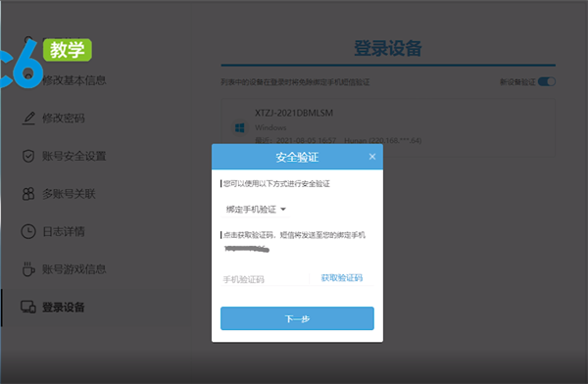Click the shield icon beside 账号安全设置

pos(28,156)
